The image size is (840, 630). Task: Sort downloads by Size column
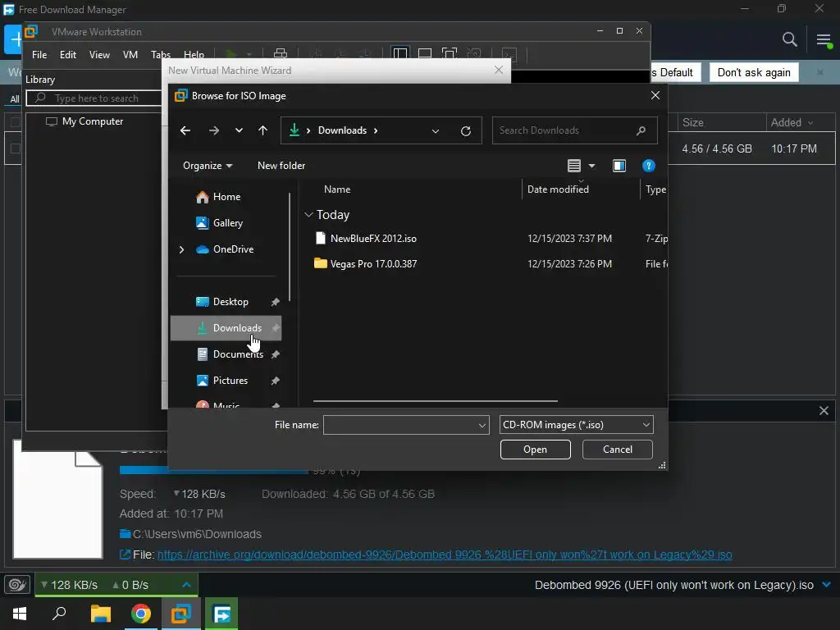click(x=692, y=123)
